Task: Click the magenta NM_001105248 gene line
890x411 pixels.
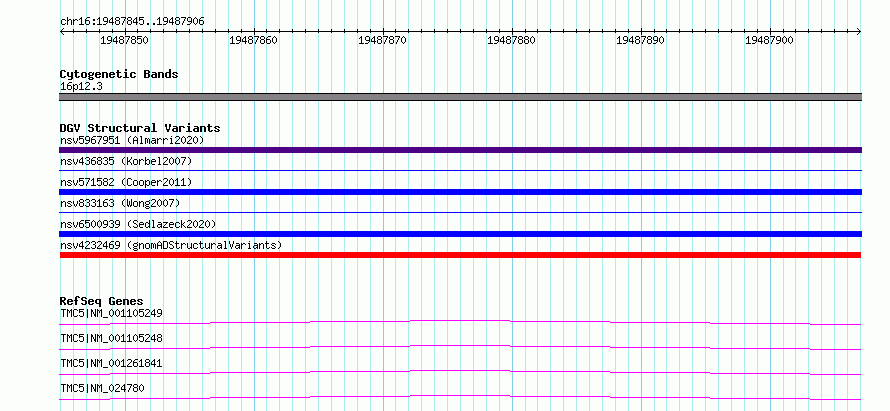Action: 460,347
